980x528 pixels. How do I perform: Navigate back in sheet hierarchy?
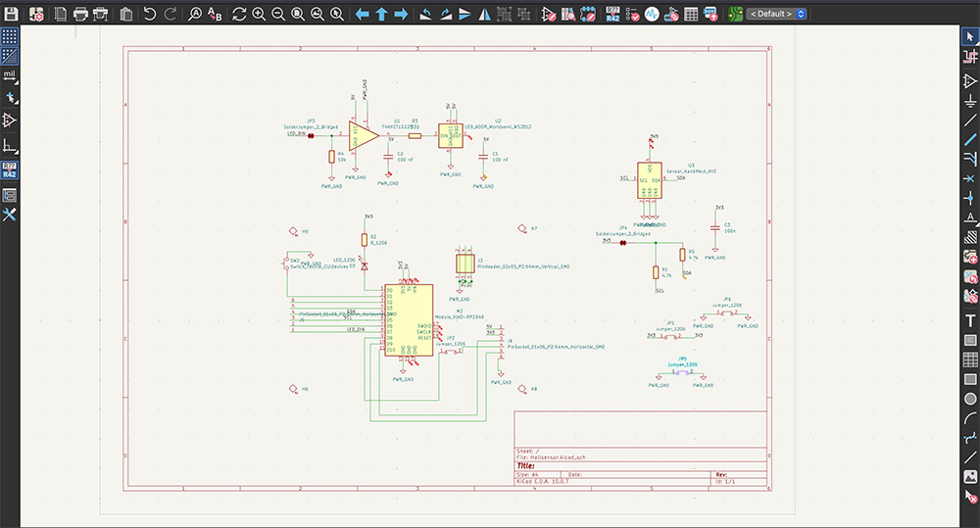362,14
